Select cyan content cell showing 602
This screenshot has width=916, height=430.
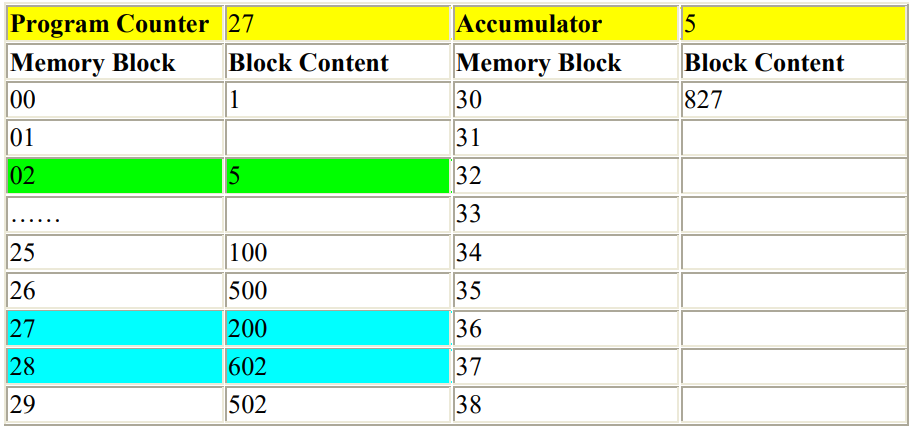pos(338,366)
